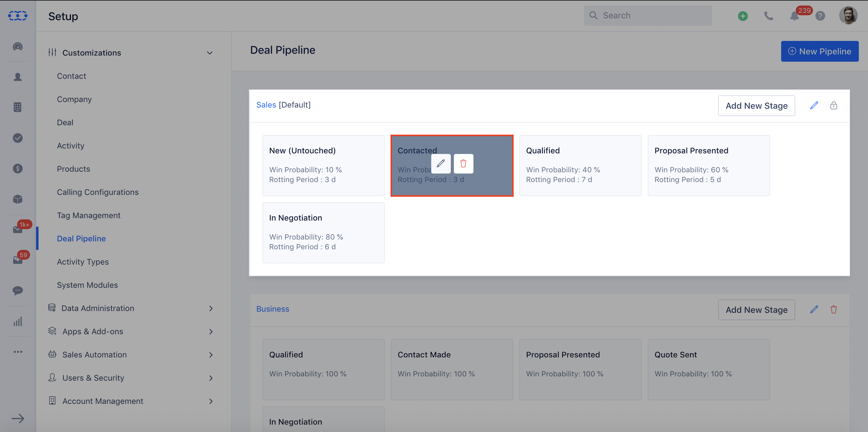The height and width of the screenshot is (432, 868).
Task: Click the Business pipeline name link
Action: click(x=273, y=309)
